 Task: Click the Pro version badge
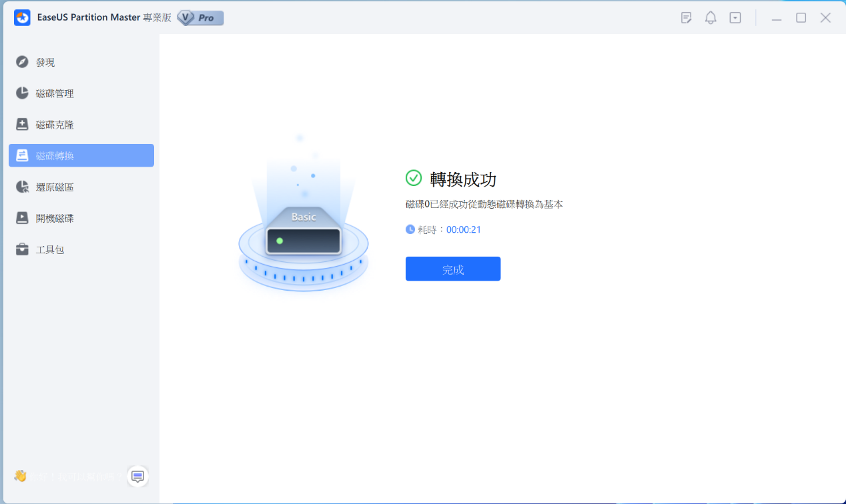pyautogui.click(x=200, y=18)
